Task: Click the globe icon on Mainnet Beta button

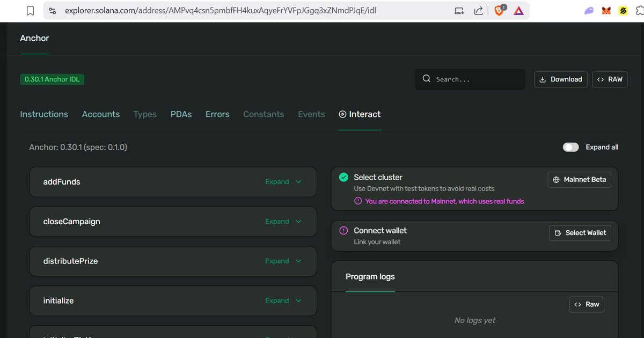Action: [x=556, y=180]
